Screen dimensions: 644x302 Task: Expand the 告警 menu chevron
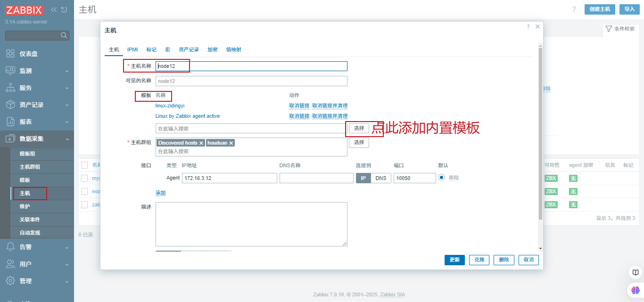click(x=66, y=247)
